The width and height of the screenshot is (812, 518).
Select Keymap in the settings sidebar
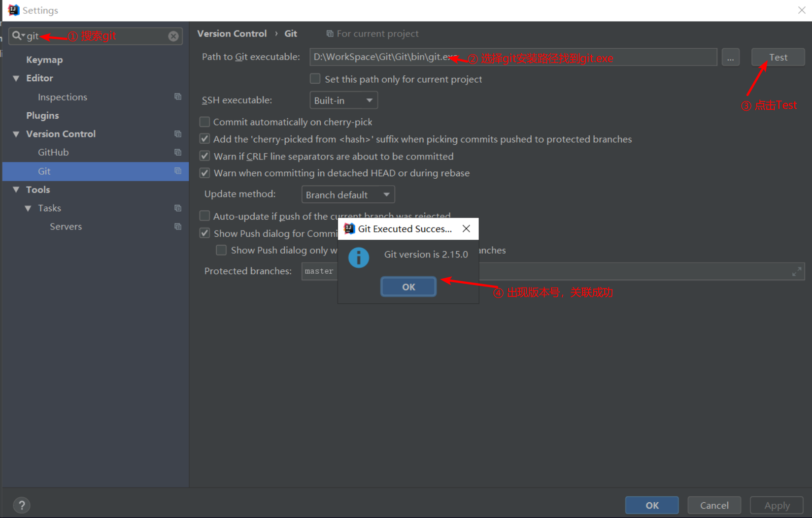coord(44,60)
